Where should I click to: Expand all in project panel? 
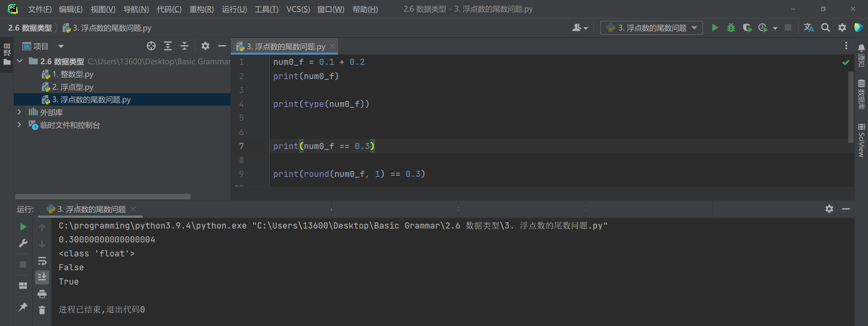(x=168, y=46)
